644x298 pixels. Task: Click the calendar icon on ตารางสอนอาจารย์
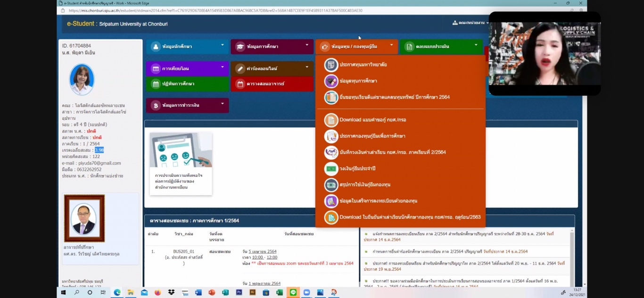point(240,84)
